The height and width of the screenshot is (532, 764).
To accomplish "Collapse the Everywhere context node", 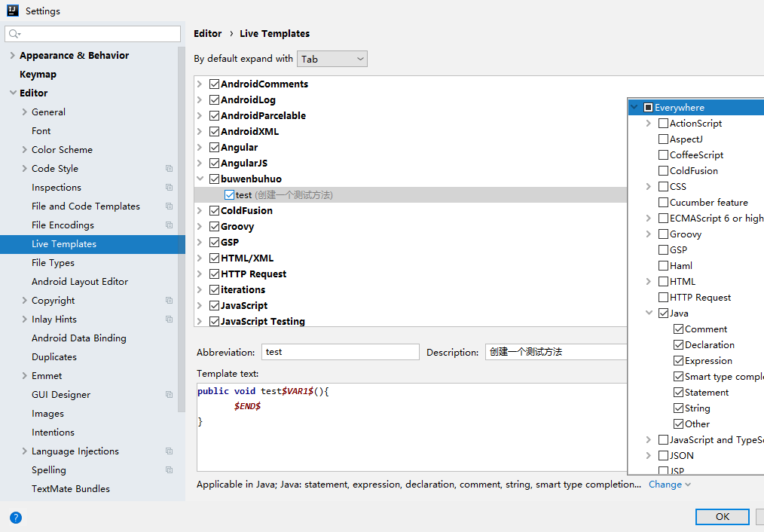I will pyautogui.click(x=634, y=107).
